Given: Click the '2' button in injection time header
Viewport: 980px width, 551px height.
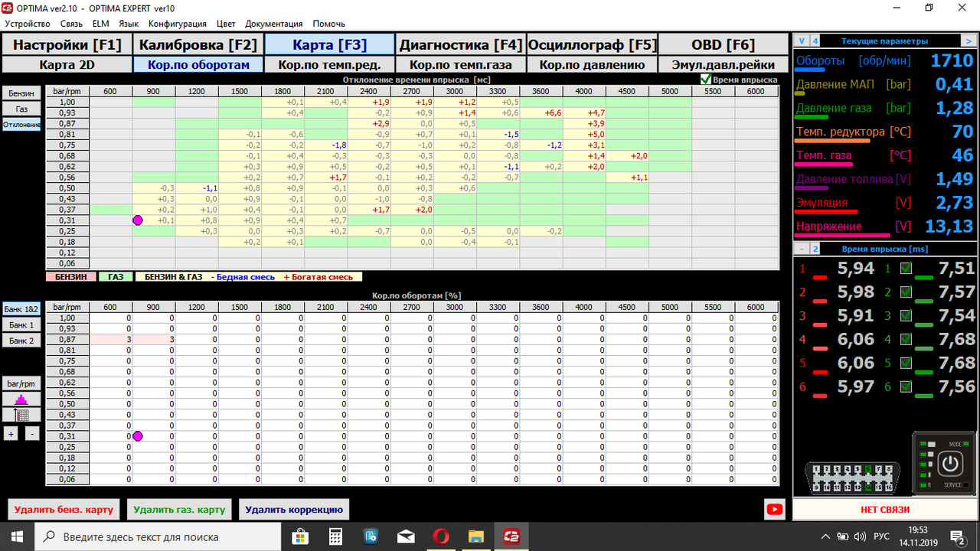Looking at the screenshot, I should click(x=815, y=249).
